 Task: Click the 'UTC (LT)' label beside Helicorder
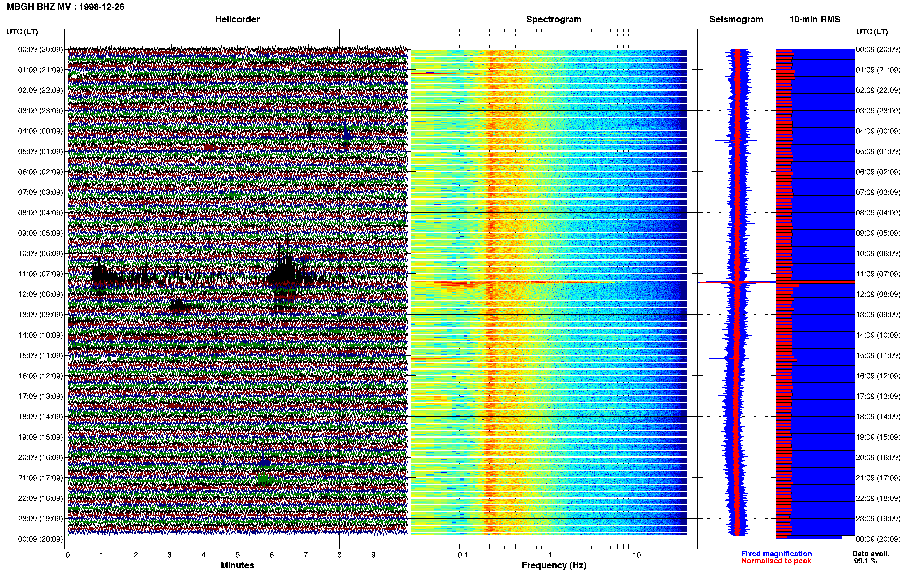(22, 32)
